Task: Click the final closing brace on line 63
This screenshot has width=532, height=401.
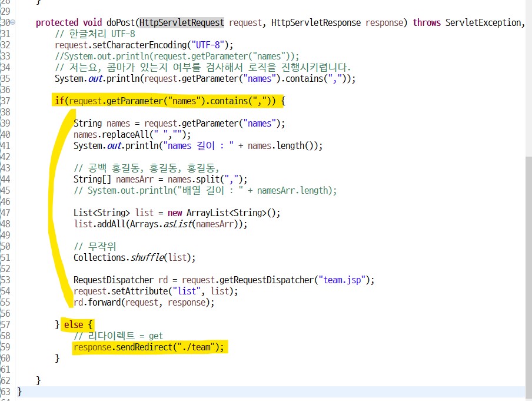Action: (19, 392)
